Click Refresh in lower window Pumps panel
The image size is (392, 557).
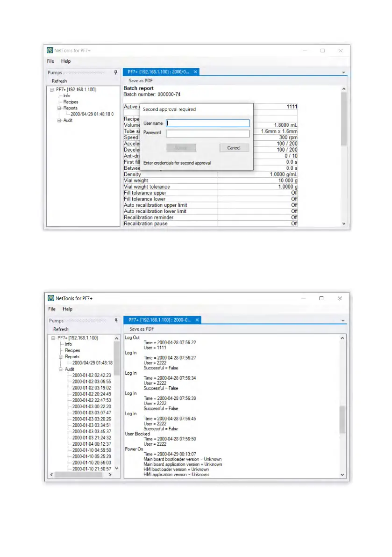click(x=61, y=329)
